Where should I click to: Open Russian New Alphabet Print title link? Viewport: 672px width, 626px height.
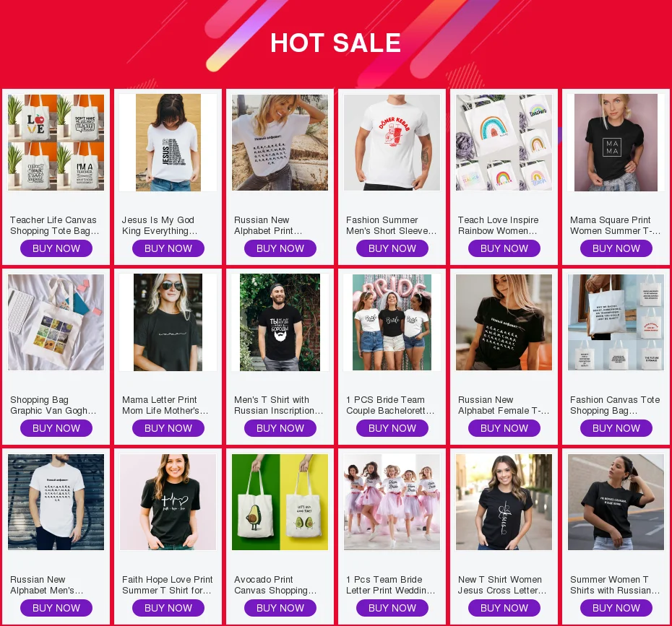point(268,225)
